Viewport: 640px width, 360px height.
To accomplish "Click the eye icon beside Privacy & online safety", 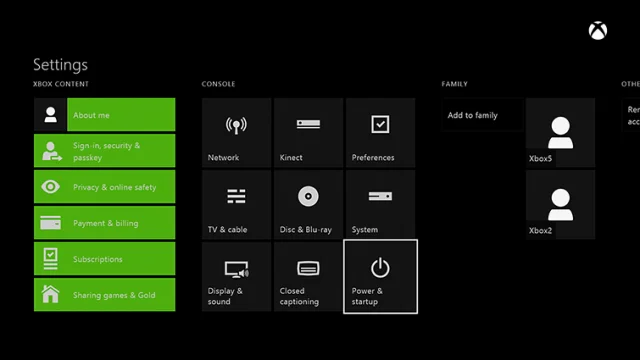I will [51, 187].
